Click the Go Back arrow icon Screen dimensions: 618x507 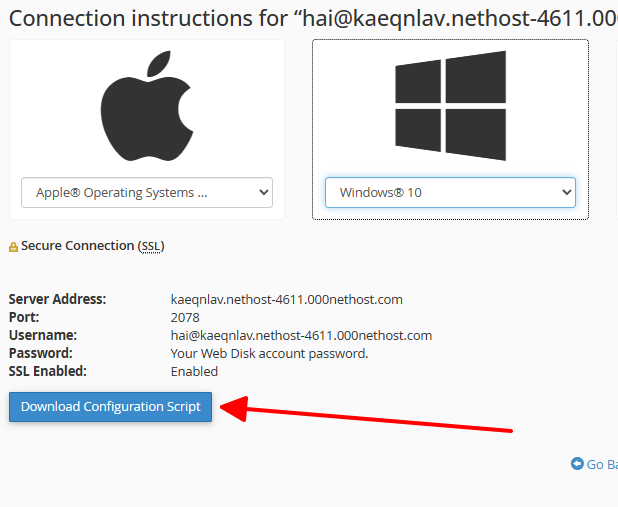[x=577, y=464]
